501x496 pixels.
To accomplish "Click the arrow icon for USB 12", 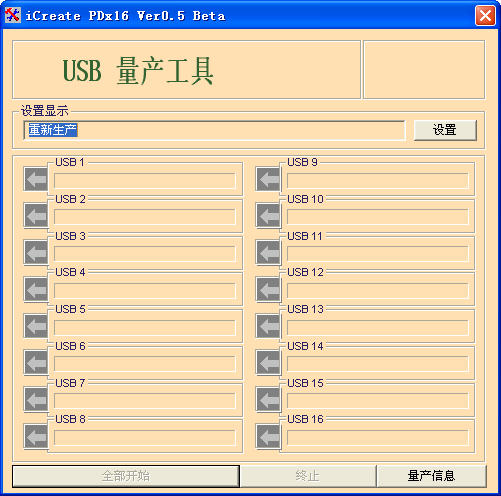I will pyautogui.click(x=268, y=289).
